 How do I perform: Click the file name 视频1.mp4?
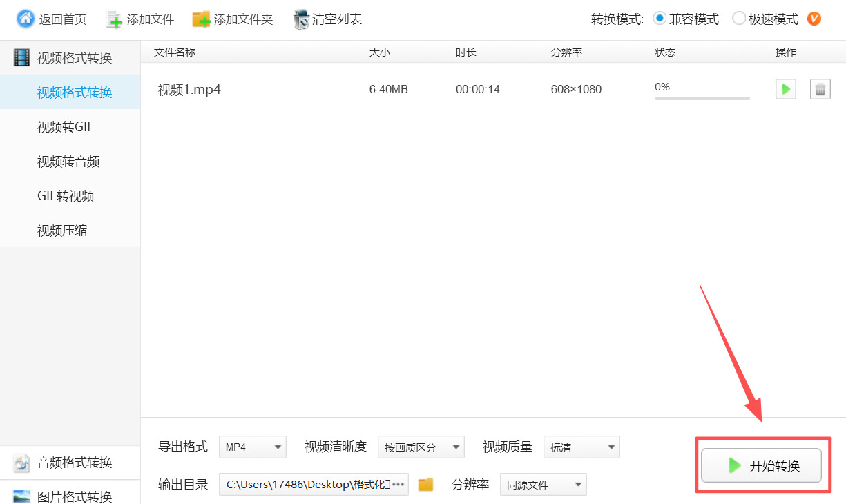(189, 89)
